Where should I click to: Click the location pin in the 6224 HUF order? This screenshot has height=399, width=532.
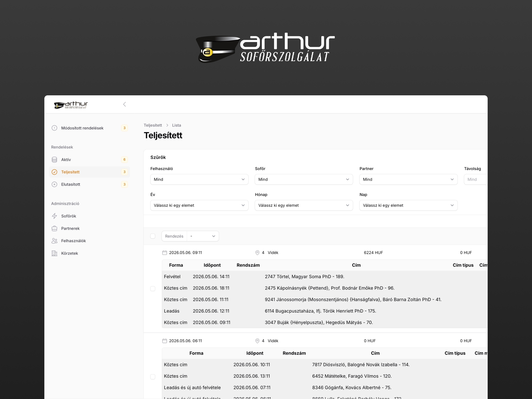click(x=257, y=253)
